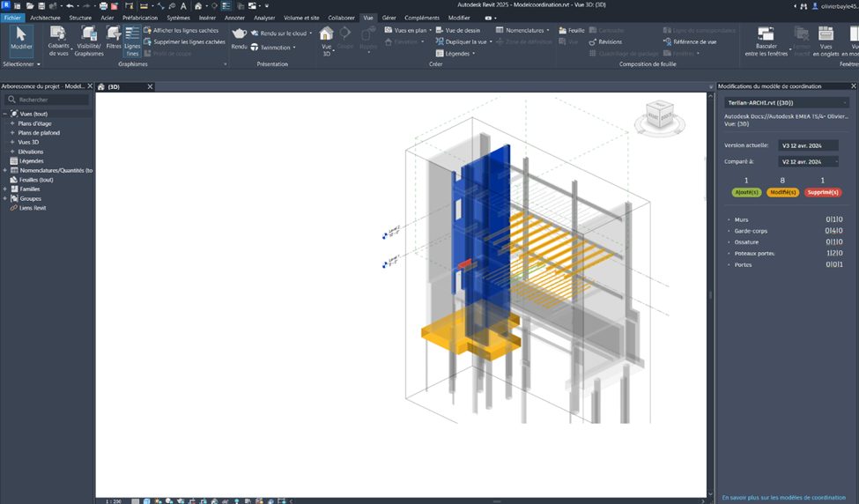Viewport: 859px width, 504px height.
Task: Open the Twinmotion dropdown
Action: [273, 48]
